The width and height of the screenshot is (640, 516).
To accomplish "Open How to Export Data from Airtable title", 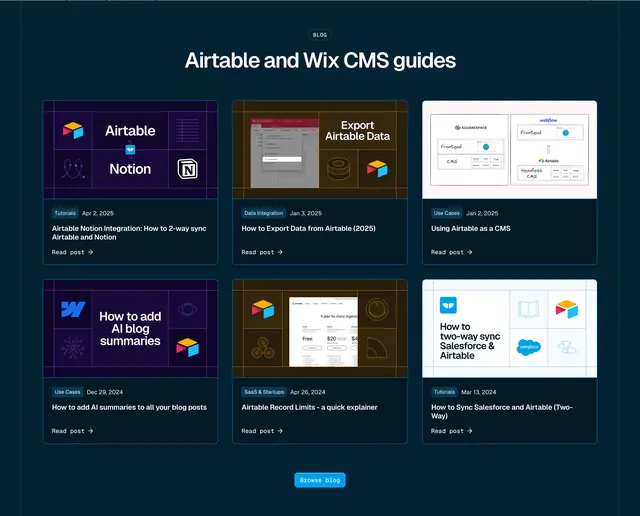I will click(309, 229).
